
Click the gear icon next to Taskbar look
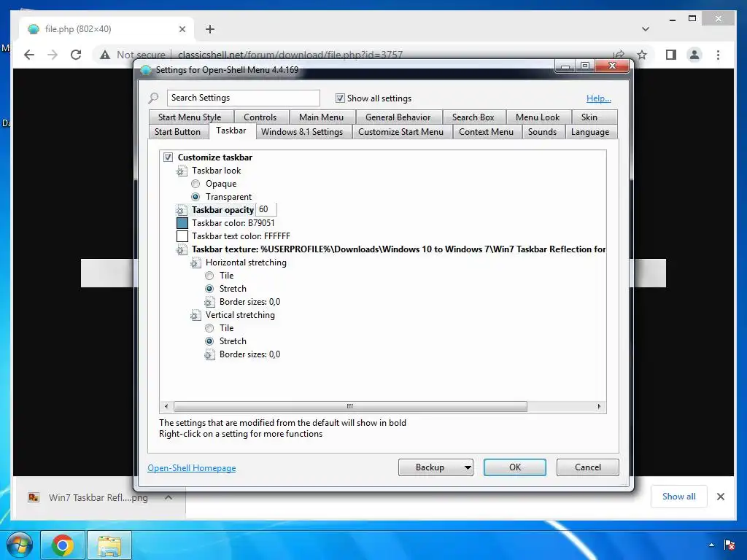pyautogui.click(x=182, y=171)
